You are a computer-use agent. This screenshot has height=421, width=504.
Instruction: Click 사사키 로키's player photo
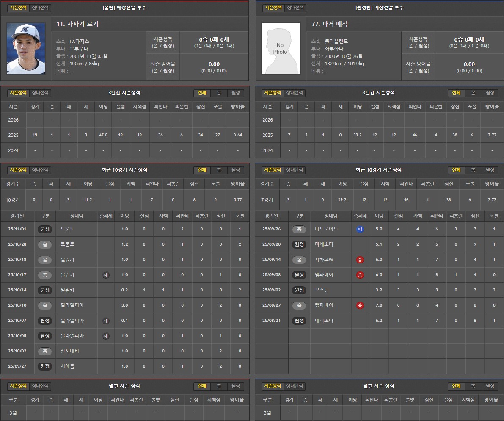tap(26, 48)
